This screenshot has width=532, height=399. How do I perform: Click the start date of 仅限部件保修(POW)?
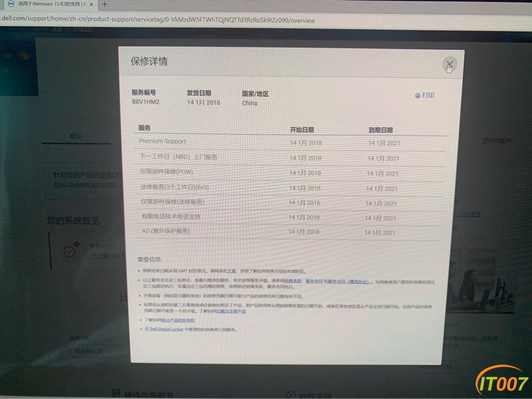[x=305, y=173]
